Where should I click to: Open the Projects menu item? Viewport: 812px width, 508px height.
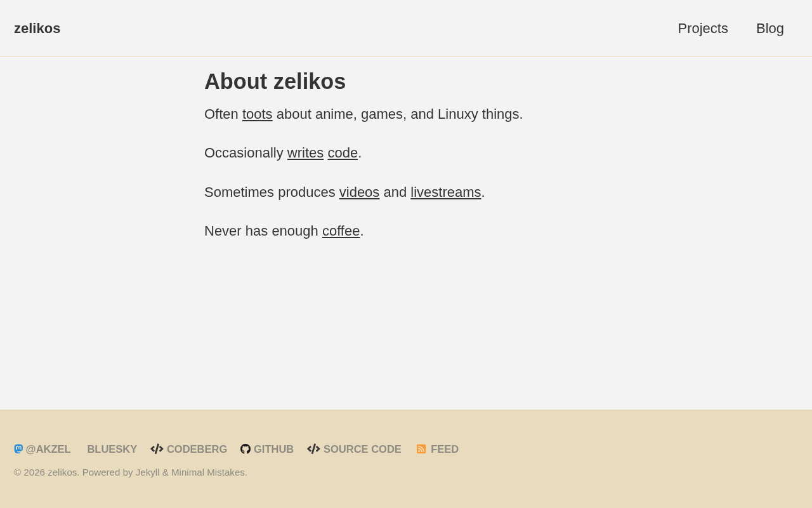point(703,29)
